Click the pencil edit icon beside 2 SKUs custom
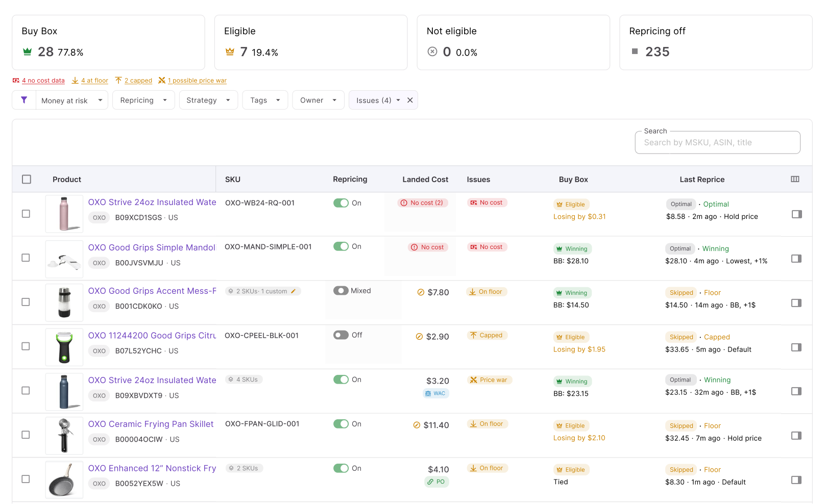This screenshot has width=825, height=504. [x=293, y=291]
